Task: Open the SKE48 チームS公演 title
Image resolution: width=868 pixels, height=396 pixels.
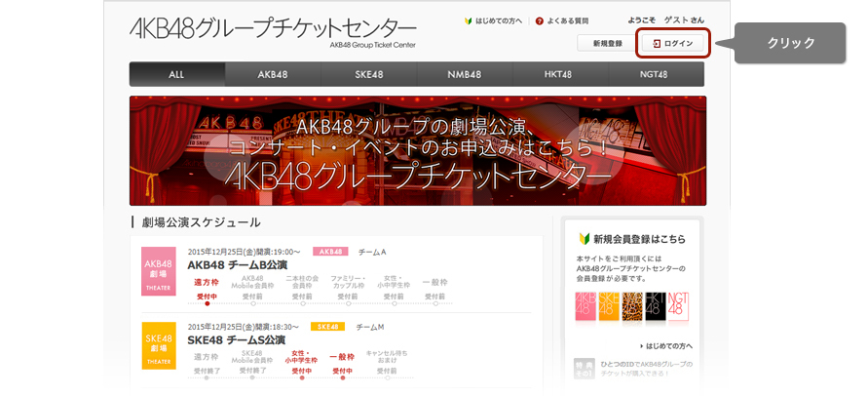Action: 237,339
